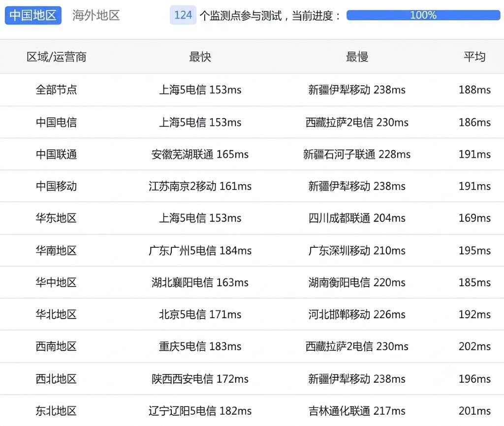
Task: Click 陕西西安电信 172ms cell
Action: 200,379
